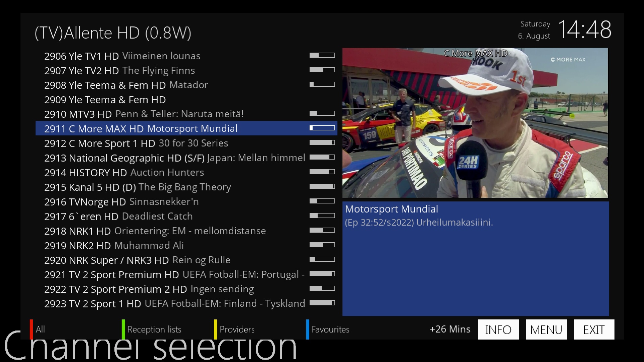The image size is (644, 362).
Task: Click progress bar for Yle TV2 HD
Action: [322, 70]
